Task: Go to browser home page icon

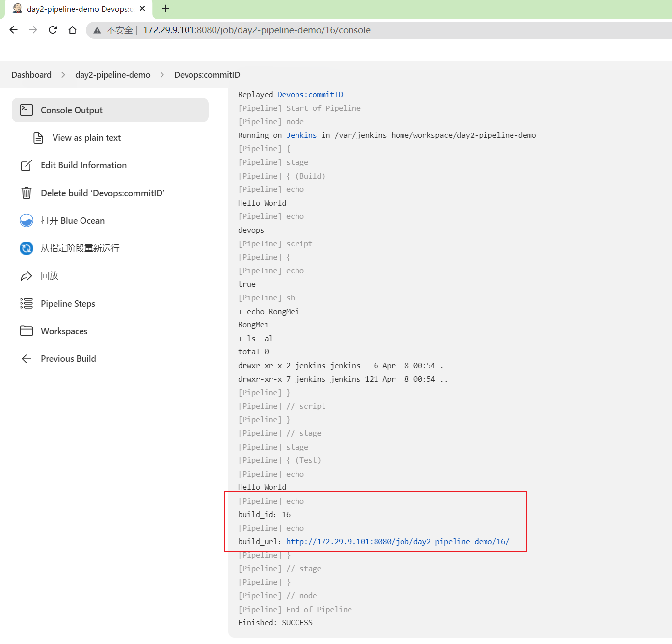Action: (73, 30)
